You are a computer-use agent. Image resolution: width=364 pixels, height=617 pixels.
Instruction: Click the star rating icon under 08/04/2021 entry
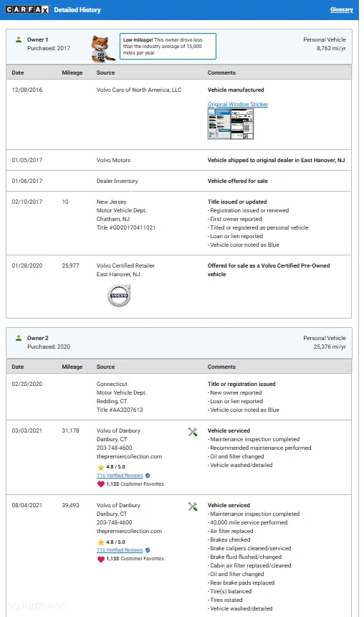[100, 542]
